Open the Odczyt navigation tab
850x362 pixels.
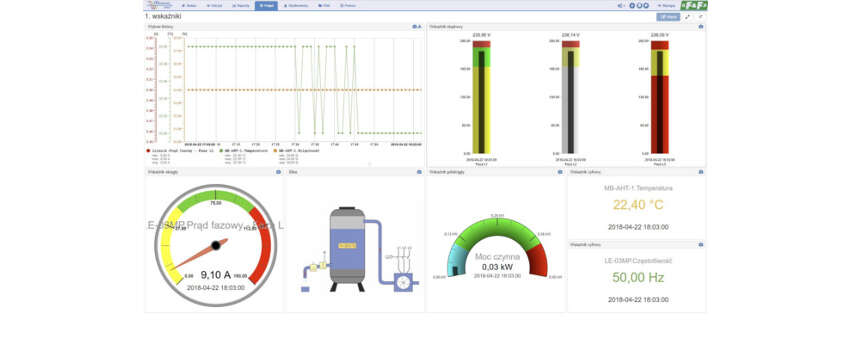tap(215, 5)
